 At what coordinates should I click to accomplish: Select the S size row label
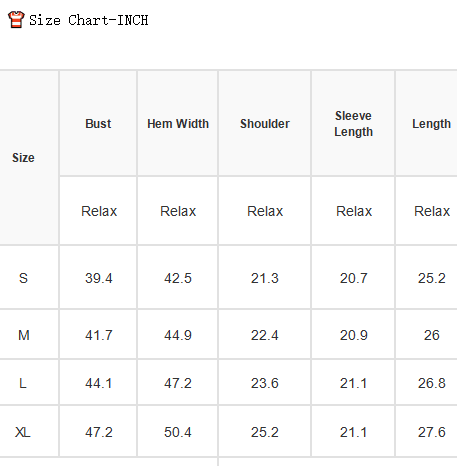pyautogui.click(x=23, y=278)
